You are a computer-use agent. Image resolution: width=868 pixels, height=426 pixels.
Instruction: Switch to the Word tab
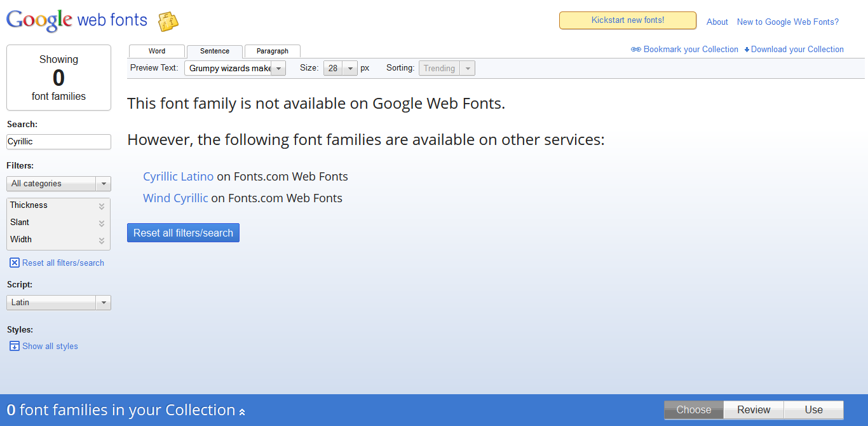157,52
